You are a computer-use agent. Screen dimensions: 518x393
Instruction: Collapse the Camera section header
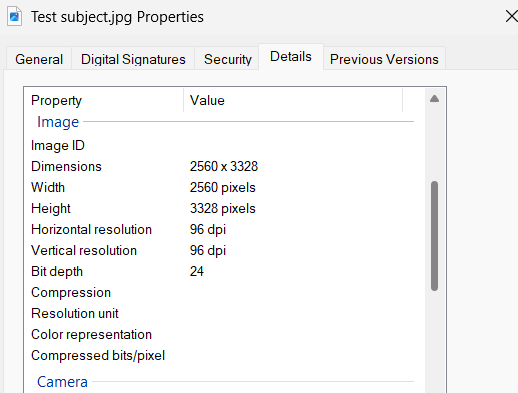(x=62, y=382)
